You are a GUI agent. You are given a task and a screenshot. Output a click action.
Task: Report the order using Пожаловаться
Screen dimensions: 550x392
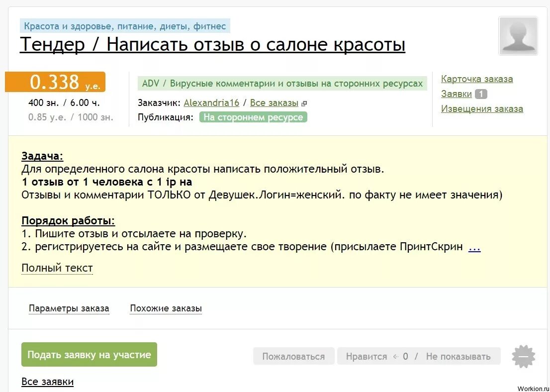click(x=293, y=356)
